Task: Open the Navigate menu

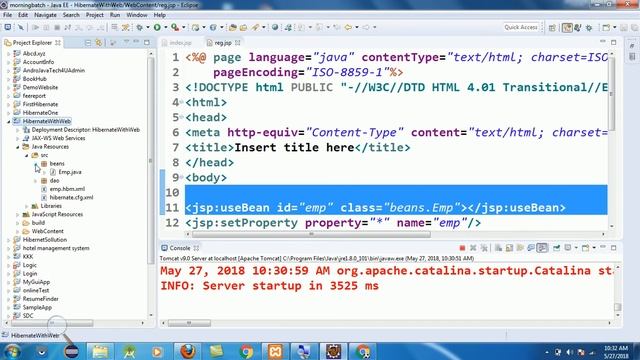Action: point(45,15)
